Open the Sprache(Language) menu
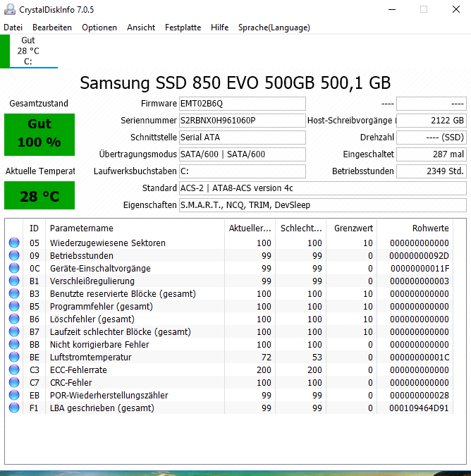The height and width of the screenshot is (476, 471). click(274, 28)
